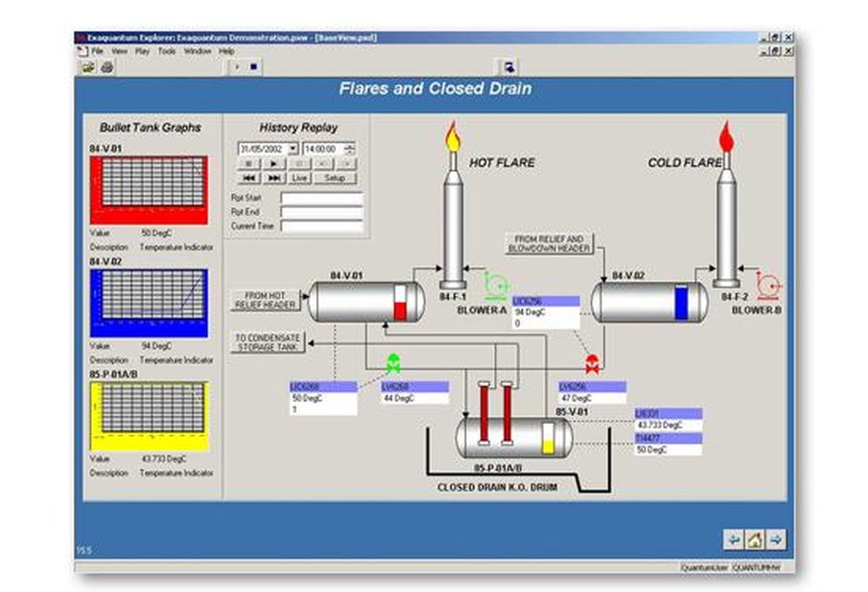
Task: Skip to replay end with fast-forward button
Action: pos(273,178)
